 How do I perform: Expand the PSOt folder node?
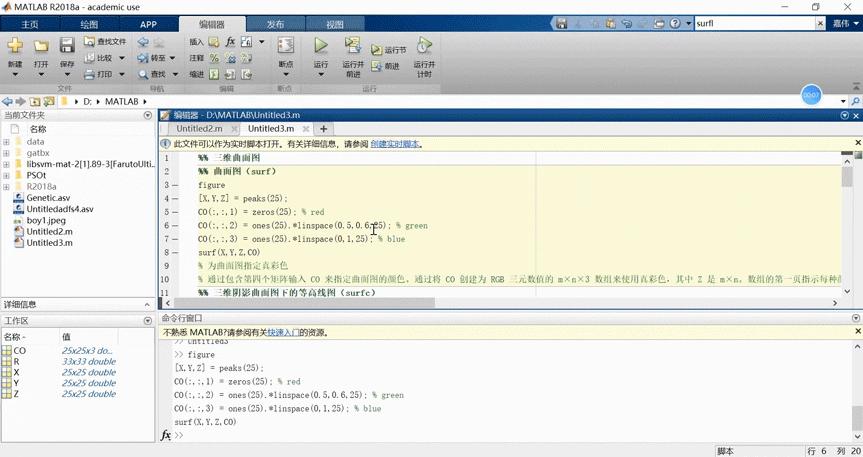6,176
